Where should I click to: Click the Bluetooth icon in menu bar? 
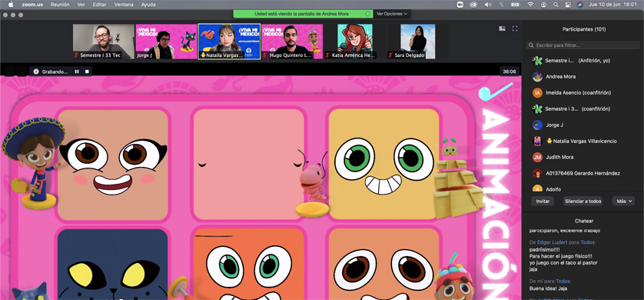pos(502,5)
